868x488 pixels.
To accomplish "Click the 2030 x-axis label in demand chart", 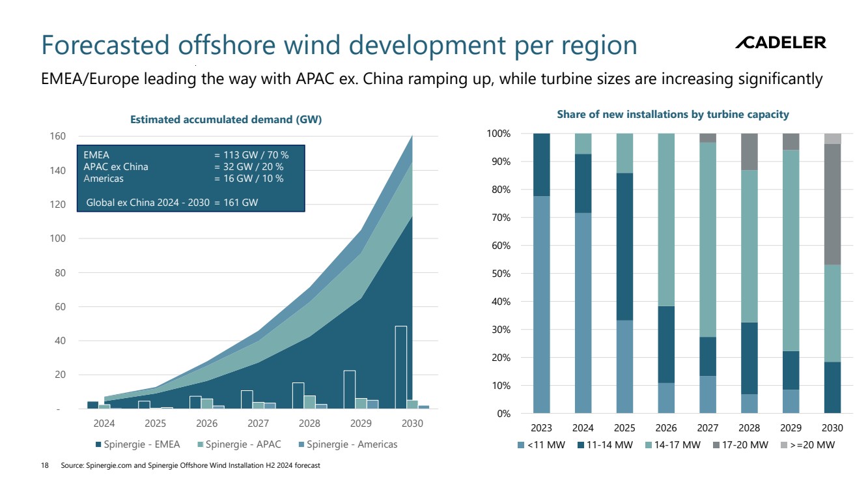I will click(412, 423).
